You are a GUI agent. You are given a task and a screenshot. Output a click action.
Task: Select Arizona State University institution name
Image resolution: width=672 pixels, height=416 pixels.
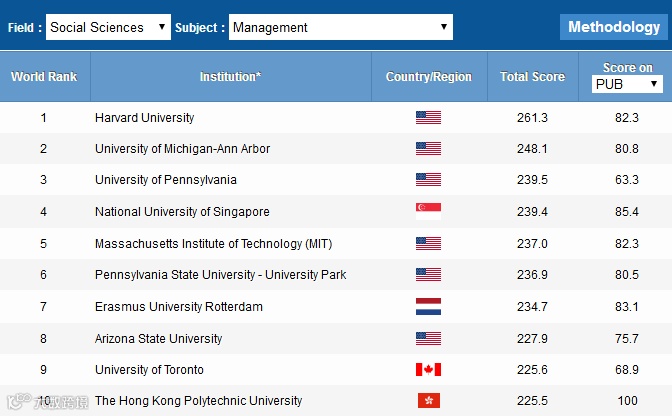[x=159, y=338]
